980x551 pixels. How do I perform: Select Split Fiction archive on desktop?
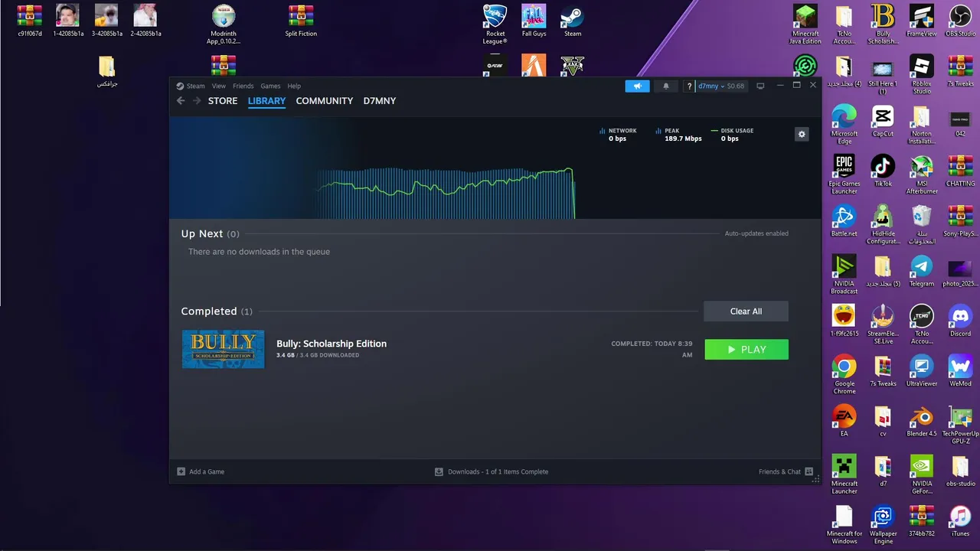[x=301, y=21]
